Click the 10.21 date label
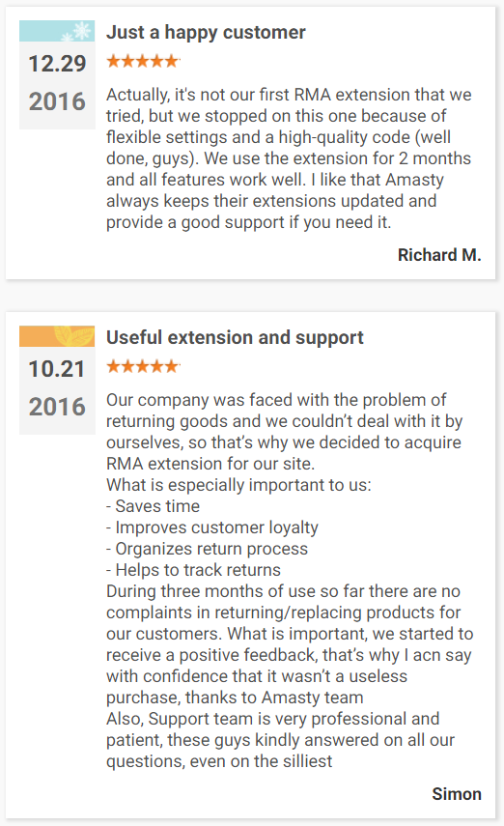Viewport: 504px width, 826px height. (x=57, y=369)
